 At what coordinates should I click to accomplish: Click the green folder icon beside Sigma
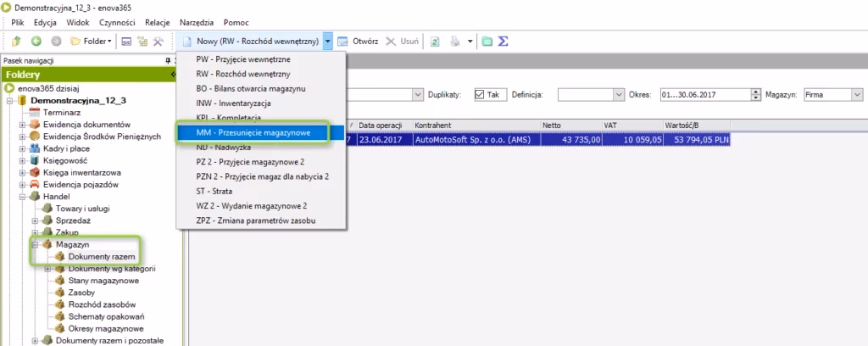(x=487, y=41)
